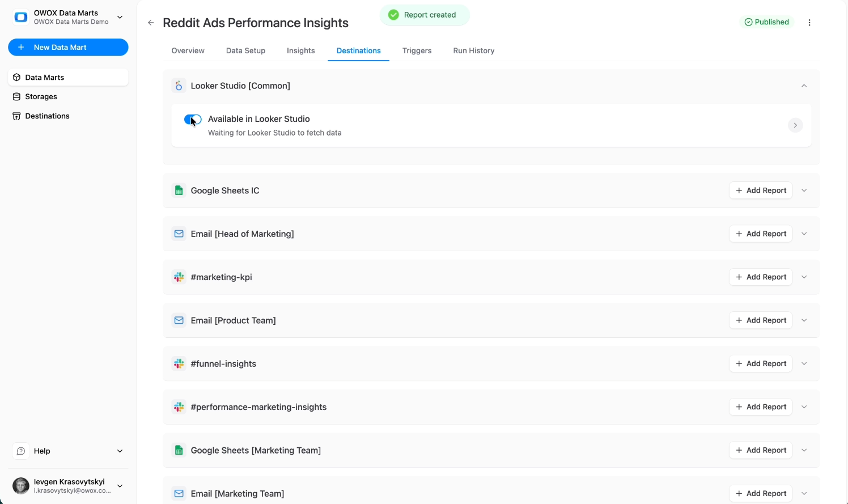Click the user avatar for Ievgen Krasovytskyi
The height and width of the screenshot is (504, 848).
20,486
